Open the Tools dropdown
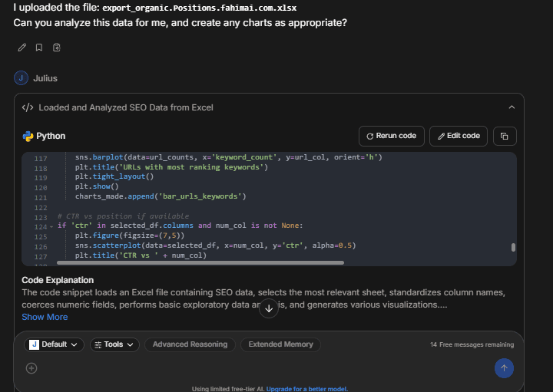 click(114, 344)
